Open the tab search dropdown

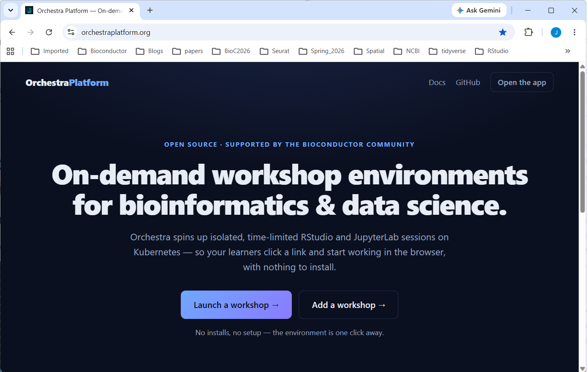(11, 11)
